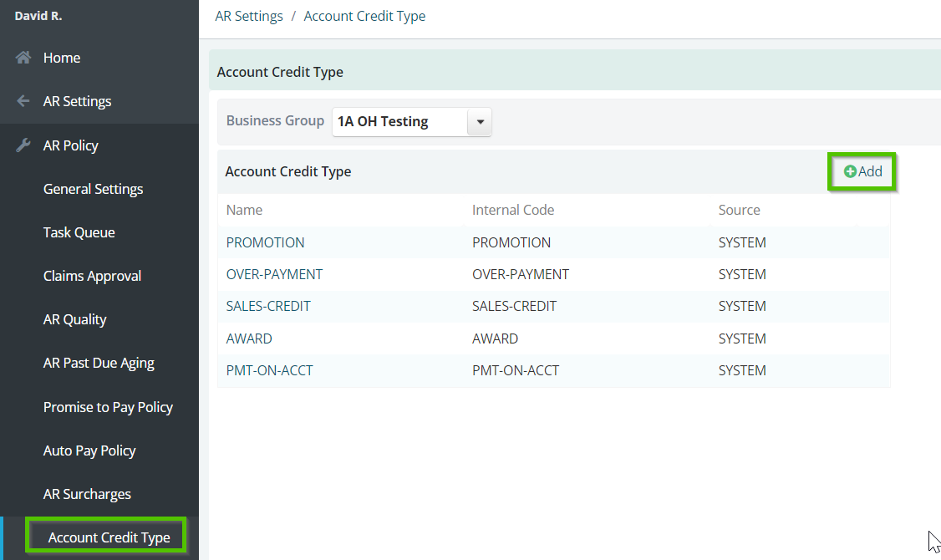Image resolution: width=941 pixels, height=560 pixels.
Task: Open the Business Group dropdown arrow
Action: pyautogui.click(x=480, y=122)
